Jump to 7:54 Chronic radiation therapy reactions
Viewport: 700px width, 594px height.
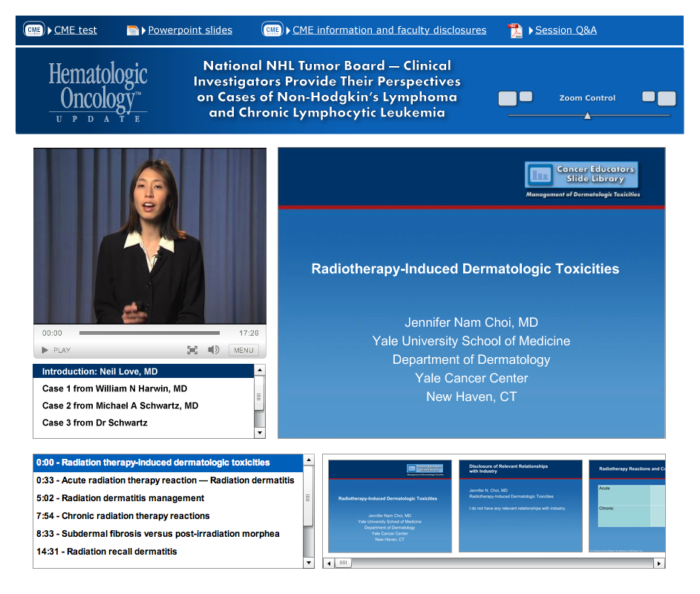coord(168,516)
